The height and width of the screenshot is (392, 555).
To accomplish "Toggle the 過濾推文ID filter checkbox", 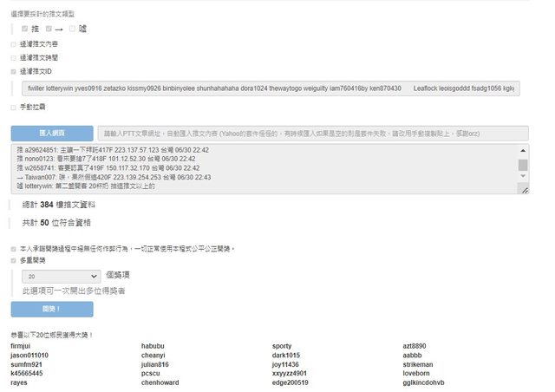I will tap(14, 71).
